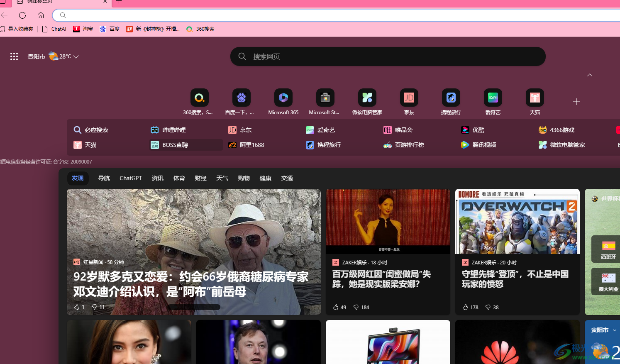Open the nine-dot apps grid icon
620x364 pixels.
click(x=14, y=56)
